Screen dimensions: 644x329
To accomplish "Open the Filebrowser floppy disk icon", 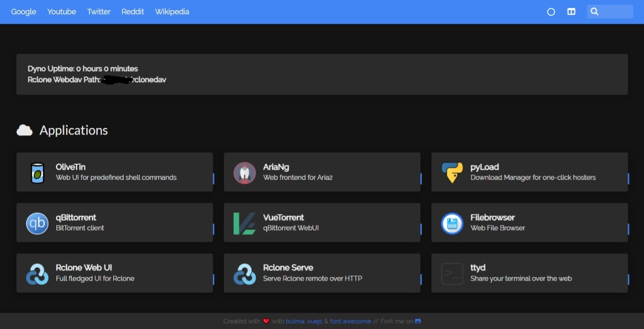I will point(452,224).
